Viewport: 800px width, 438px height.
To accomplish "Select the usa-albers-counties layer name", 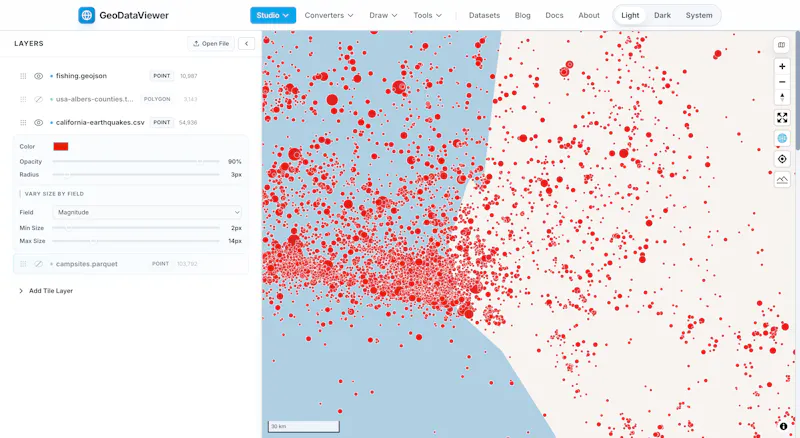I will point(94,99).
